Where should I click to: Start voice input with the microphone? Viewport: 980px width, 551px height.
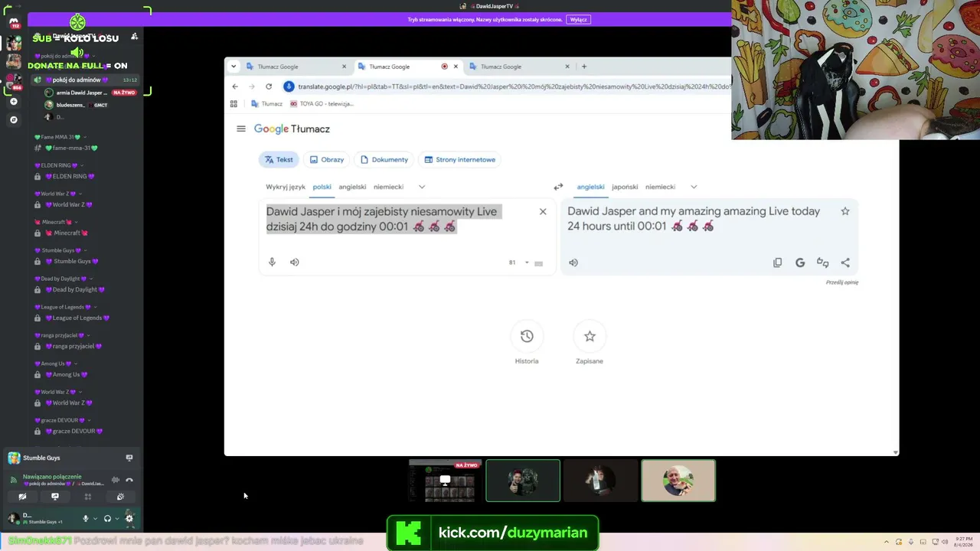(x=272, y=262)
